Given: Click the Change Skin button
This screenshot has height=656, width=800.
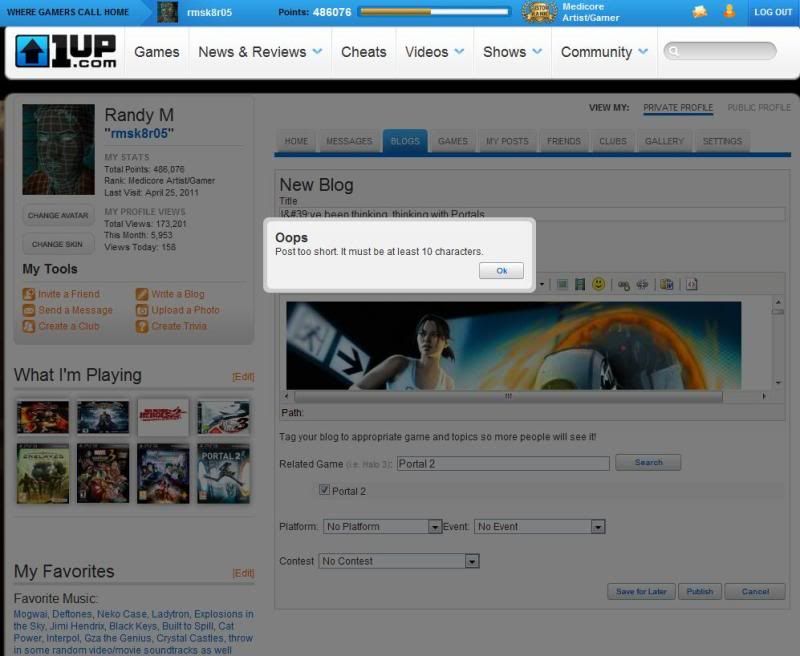Looking at the screenshot, I should click(58, 244).
